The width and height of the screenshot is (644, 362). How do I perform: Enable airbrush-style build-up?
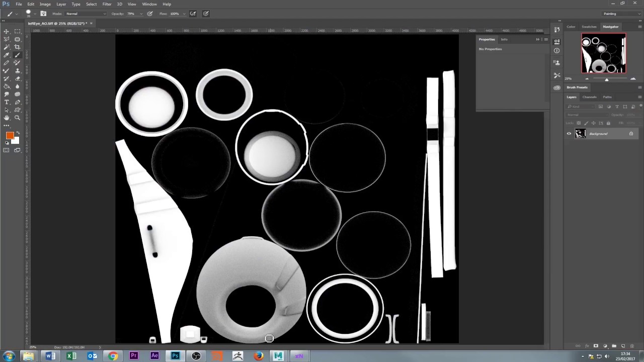(x=193, y=14)
